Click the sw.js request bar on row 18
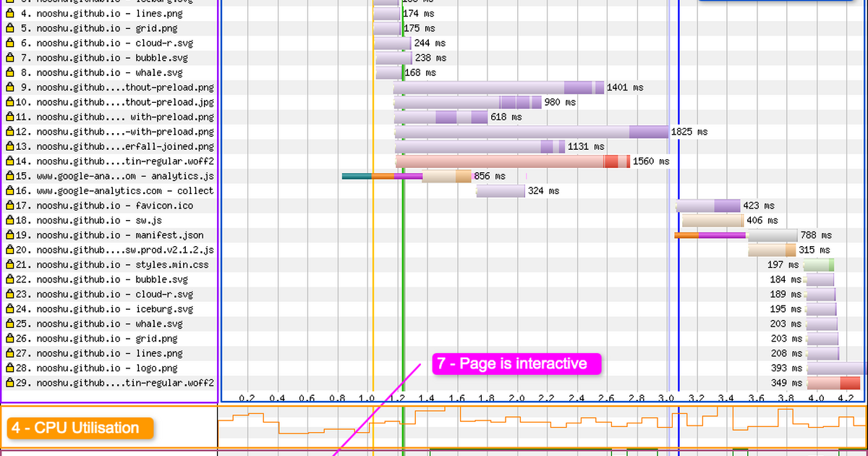This screenshot has height=456, width=868. pos(712,220)
